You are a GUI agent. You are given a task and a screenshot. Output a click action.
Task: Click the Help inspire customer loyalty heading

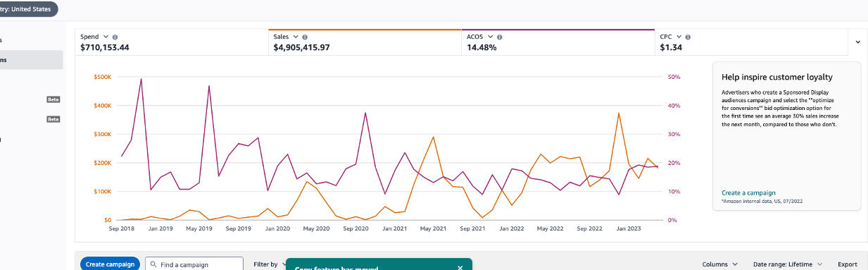tap(777, 77)
